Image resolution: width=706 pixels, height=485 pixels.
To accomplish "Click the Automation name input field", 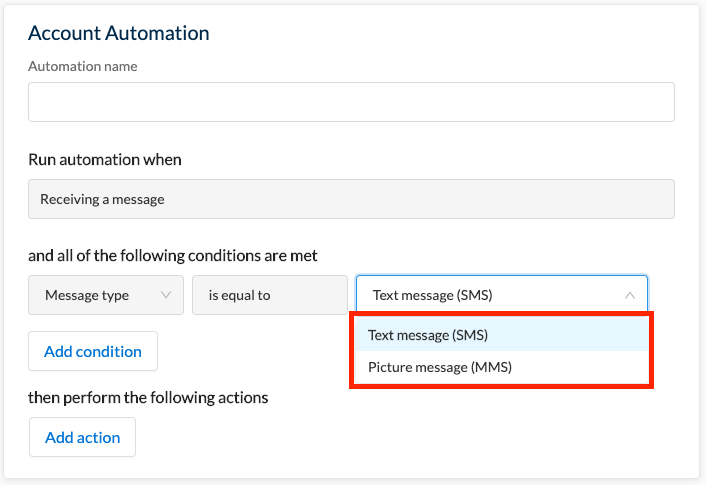I will click(351, 102).
